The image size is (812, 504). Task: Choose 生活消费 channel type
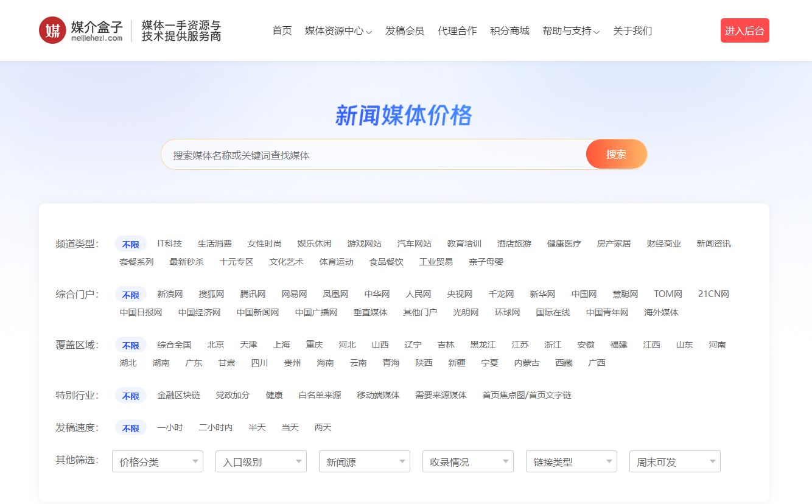tap(214, 243)
